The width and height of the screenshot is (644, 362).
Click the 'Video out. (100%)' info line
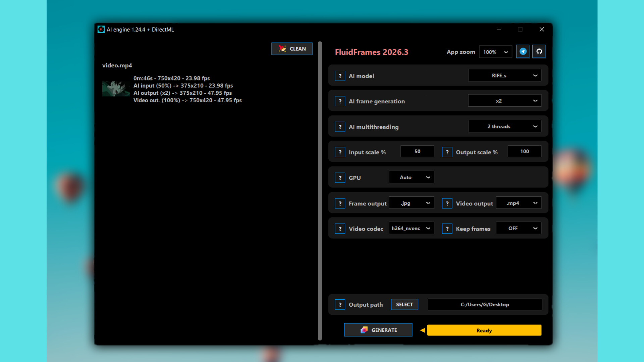click(187, 100)
